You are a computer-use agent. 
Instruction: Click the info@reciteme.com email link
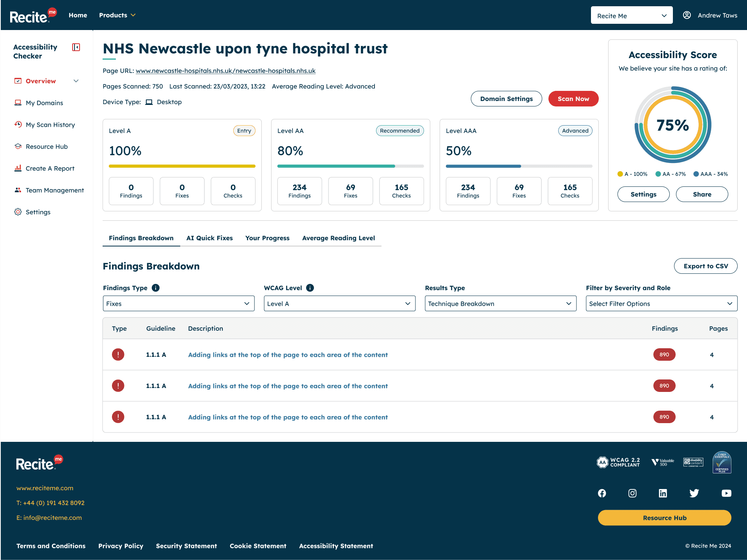[x=49, y=517]
